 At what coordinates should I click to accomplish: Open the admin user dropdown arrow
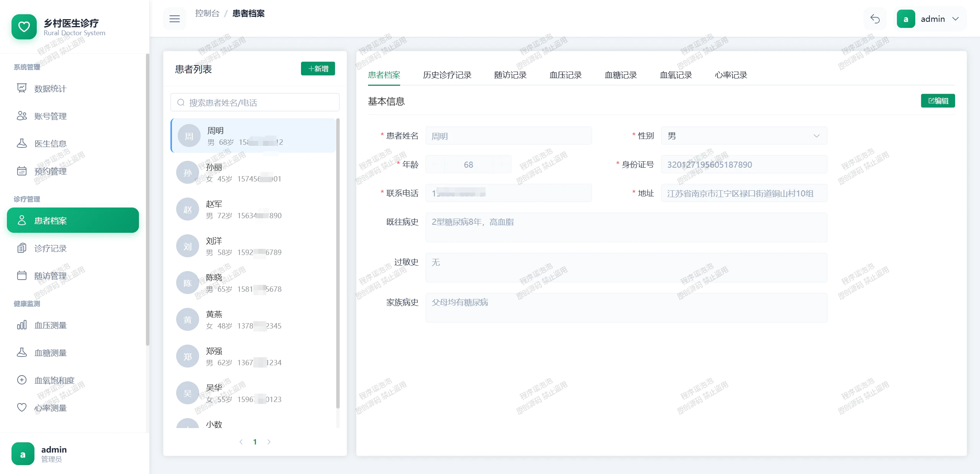point(955,19)
